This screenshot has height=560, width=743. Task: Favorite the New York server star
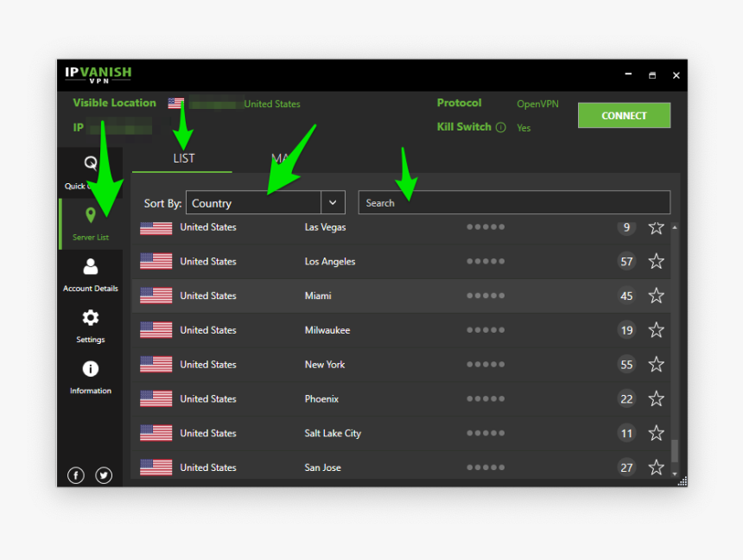657,365
